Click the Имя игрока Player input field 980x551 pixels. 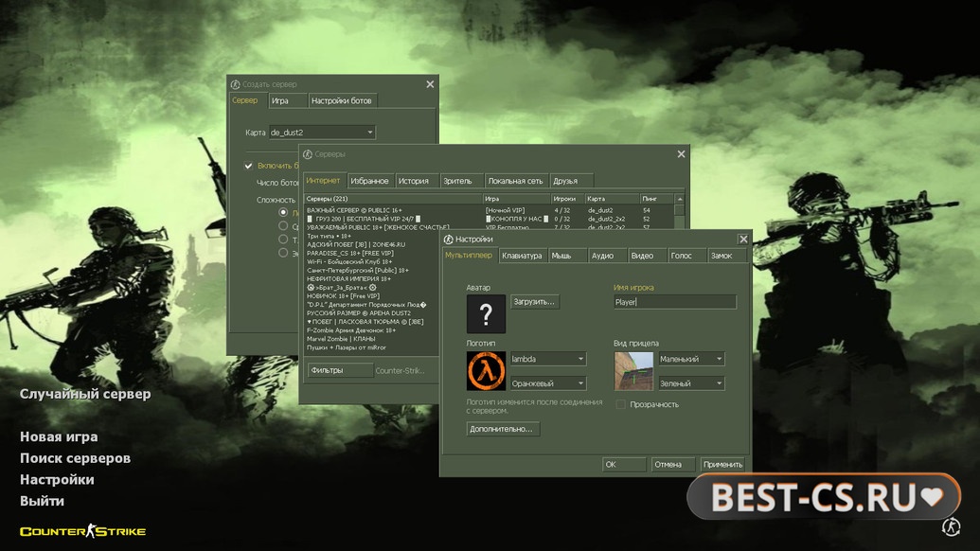[x=675, y=302]
